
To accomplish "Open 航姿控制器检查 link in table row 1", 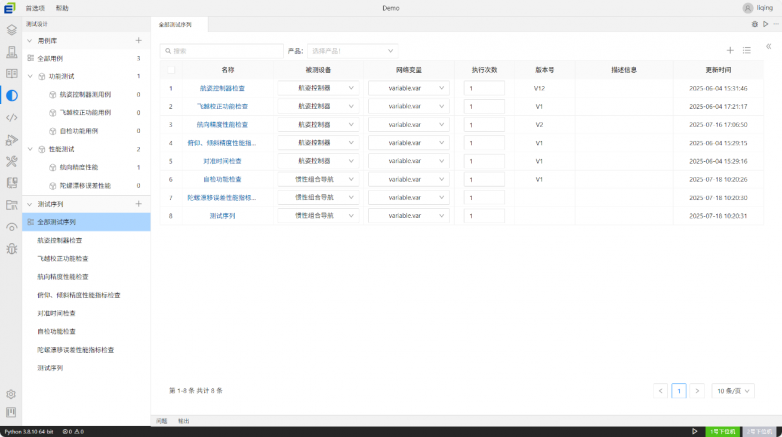I will click(222, 88).
